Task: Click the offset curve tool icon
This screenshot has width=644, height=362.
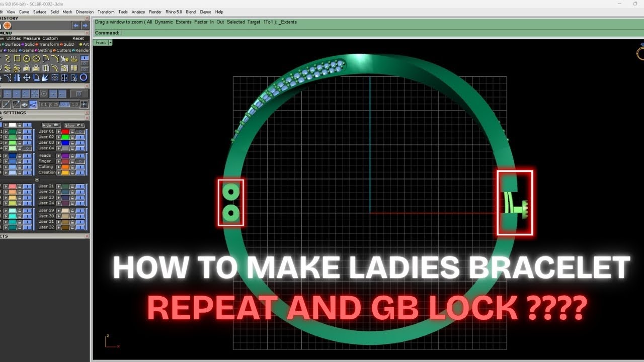Action: pyautogui.click(x=55, y=68)
